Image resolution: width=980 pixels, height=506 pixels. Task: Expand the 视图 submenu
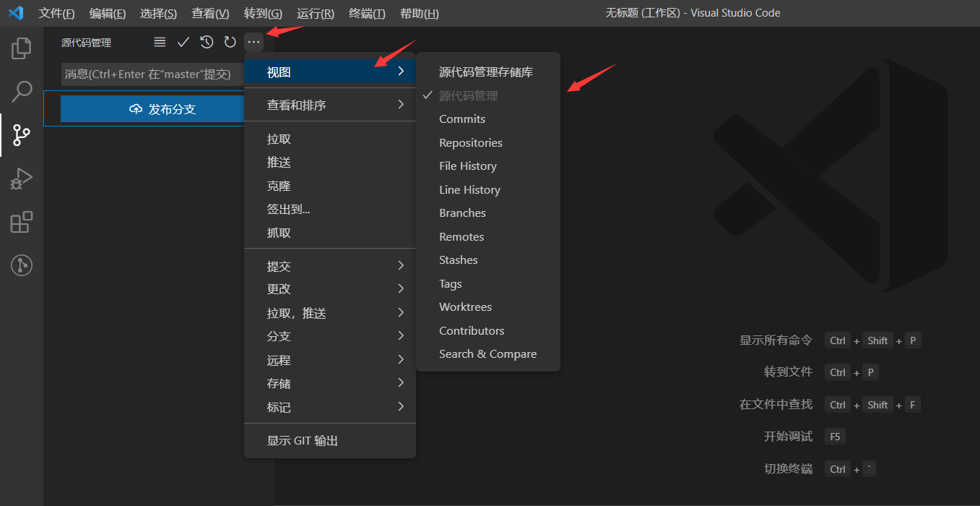[330, 72]
